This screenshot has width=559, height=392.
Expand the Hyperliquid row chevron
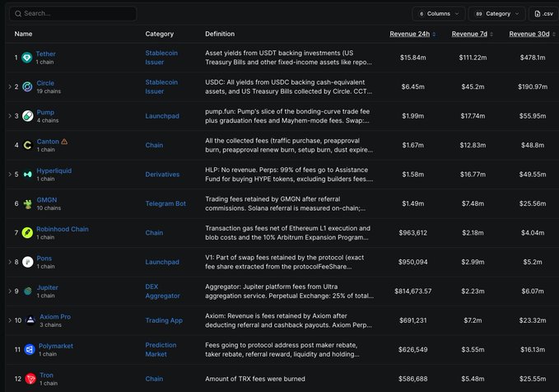click(10, 175)
